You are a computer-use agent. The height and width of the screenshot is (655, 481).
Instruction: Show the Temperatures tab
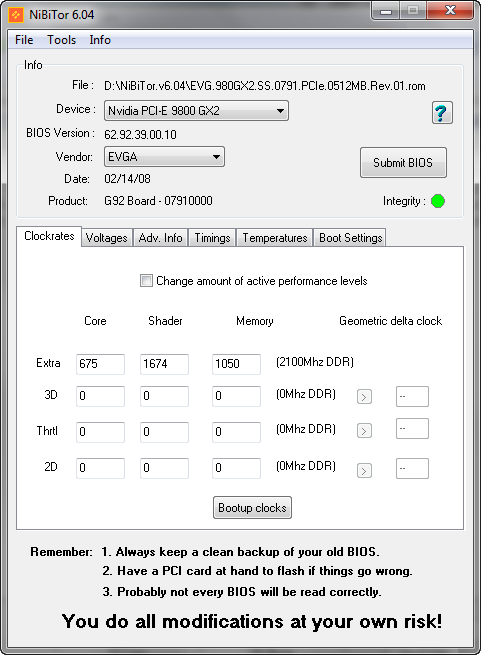[275, 238]
